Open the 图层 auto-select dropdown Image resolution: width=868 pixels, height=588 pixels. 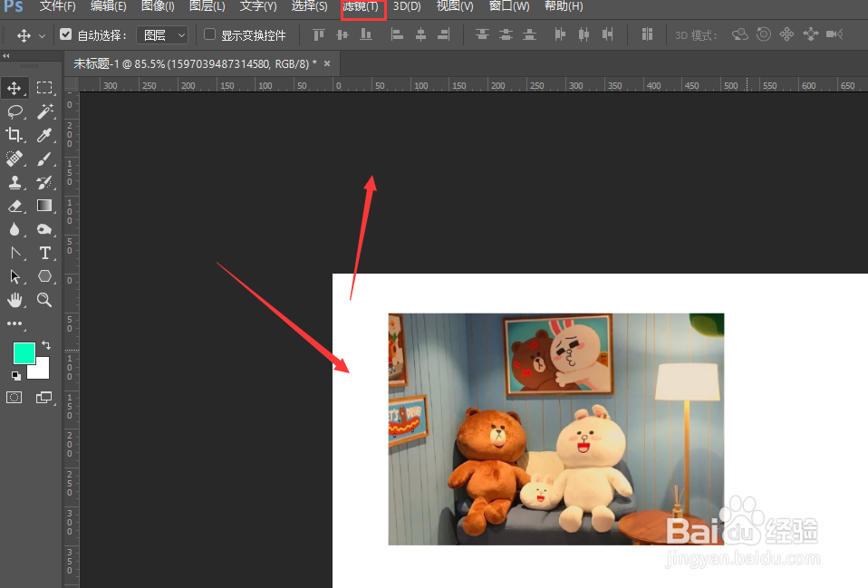pyautogui.click(x=161, y=35)
